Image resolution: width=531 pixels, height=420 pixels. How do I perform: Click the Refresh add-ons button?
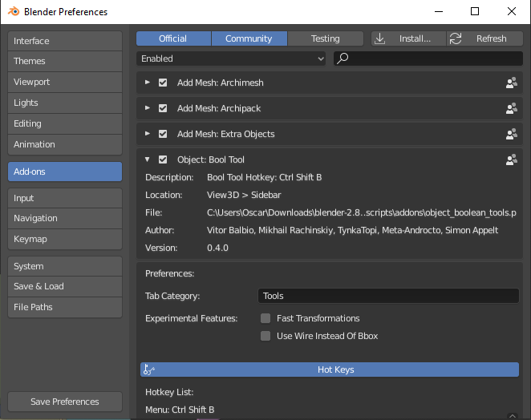pos(485,38)
